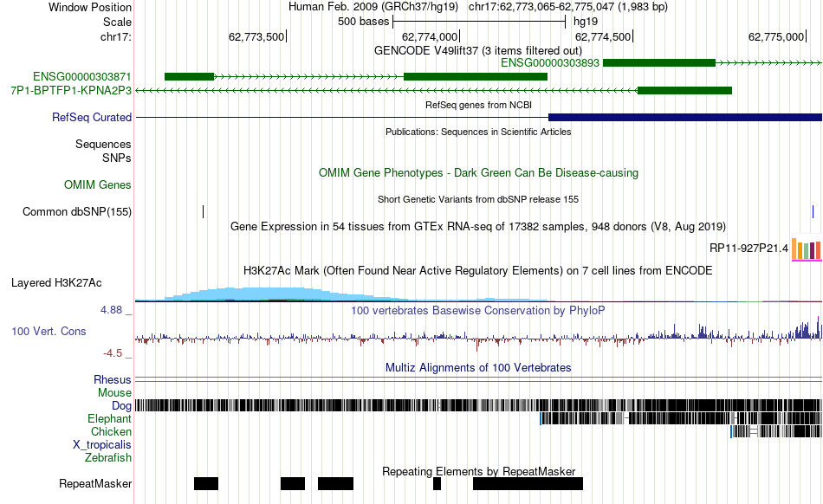
Task: Click the RP11-927P21.4 gene name
Action: tap(748, 248)
